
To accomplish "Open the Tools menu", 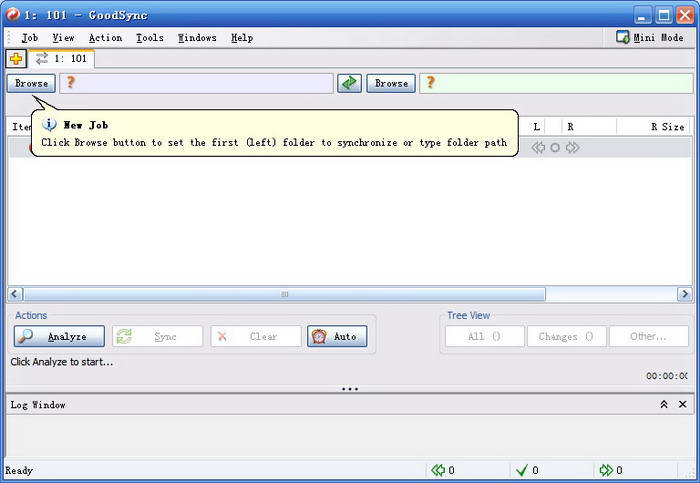I will (150, 38).
